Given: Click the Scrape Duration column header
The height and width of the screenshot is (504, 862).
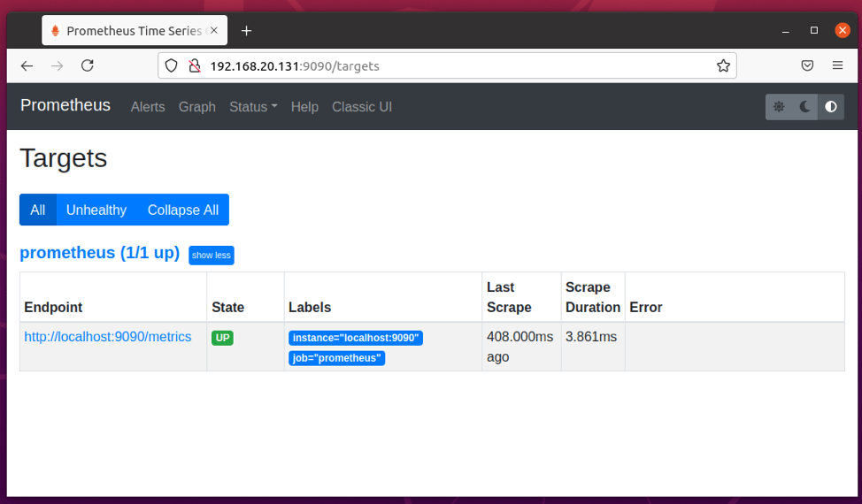Looking at the screenshot, I should [x=593, y=297].
